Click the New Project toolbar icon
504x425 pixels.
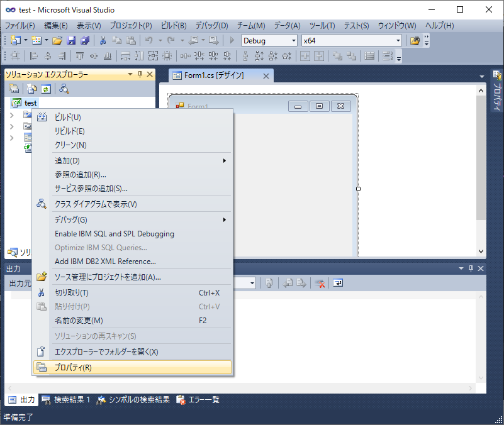[x=16, y=40]
